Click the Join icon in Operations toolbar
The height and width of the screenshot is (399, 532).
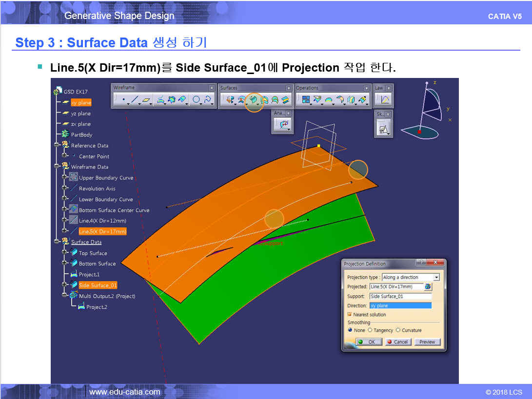[x=306, y=100]
